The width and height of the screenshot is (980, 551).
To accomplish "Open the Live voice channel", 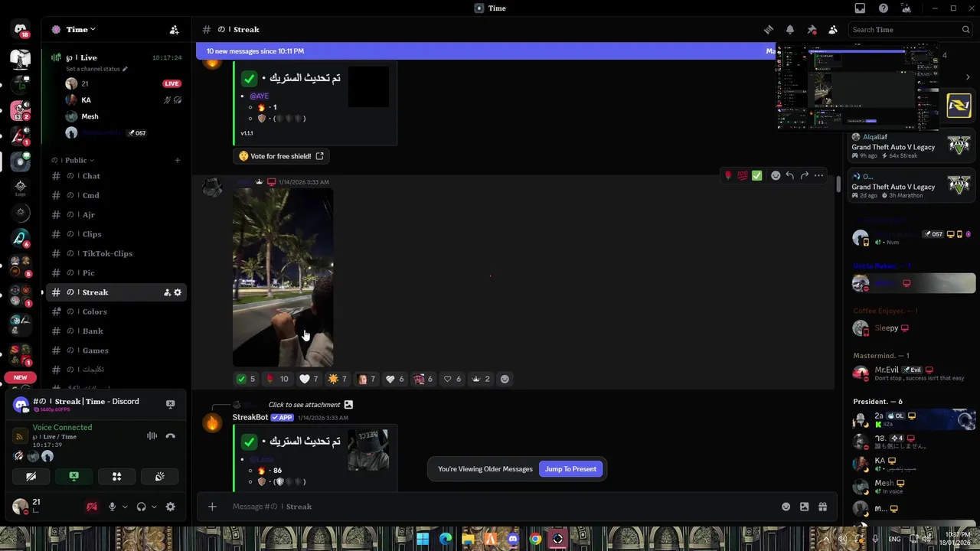I will [x=116, y=57].
